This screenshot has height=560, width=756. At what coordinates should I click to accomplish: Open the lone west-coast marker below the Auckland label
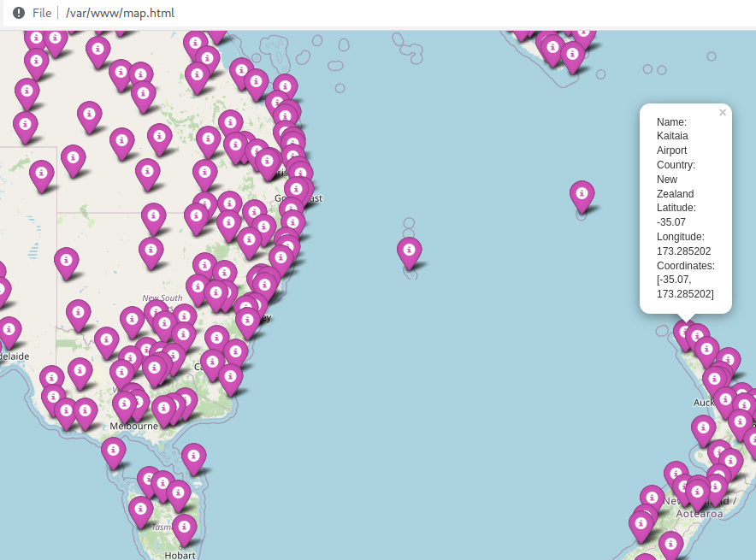704,431
